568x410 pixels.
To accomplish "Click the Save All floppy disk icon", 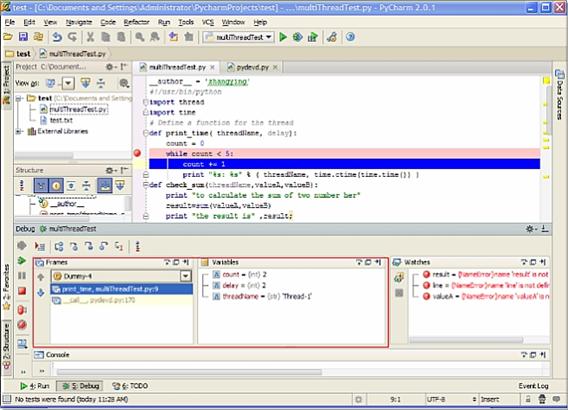I will coord(23,37).
